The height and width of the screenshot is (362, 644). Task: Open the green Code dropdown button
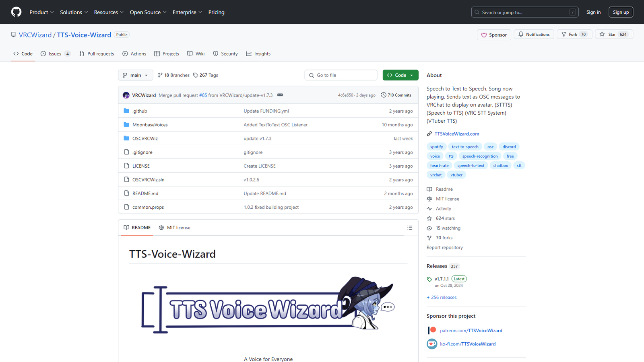pos(400,75)
